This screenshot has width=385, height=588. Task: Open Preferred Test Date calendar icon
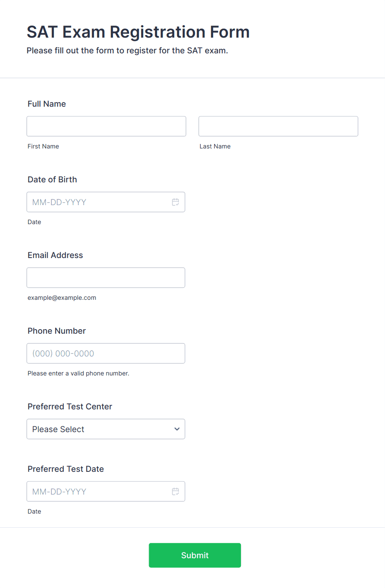[x=176, y=492]
